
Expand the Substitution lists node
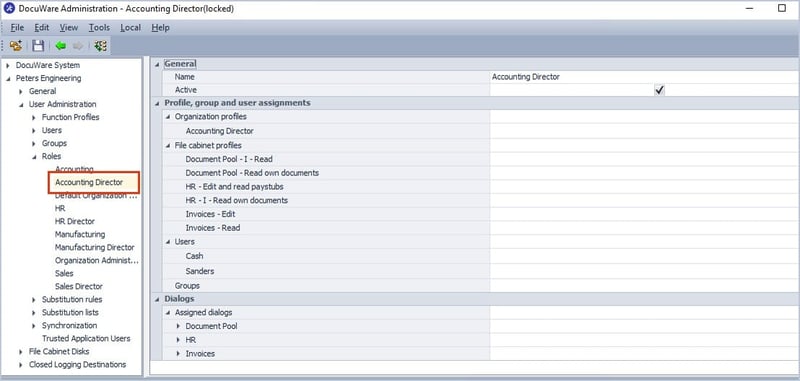pos(34,313)
